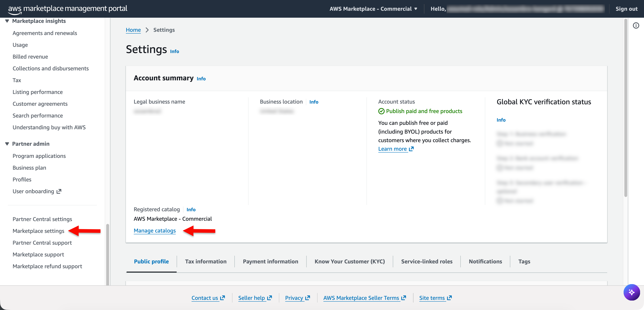
Task: Click Info under Global KYC verification status
Action: pyautogui.click(x=501, y=120)
